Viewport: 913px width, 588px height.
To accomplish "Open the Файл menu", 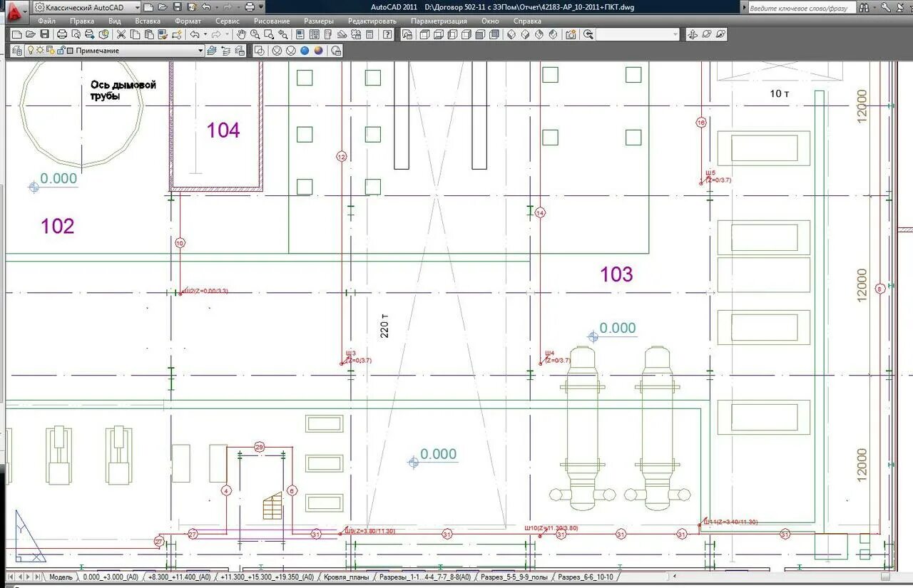I will click(47, 21).
